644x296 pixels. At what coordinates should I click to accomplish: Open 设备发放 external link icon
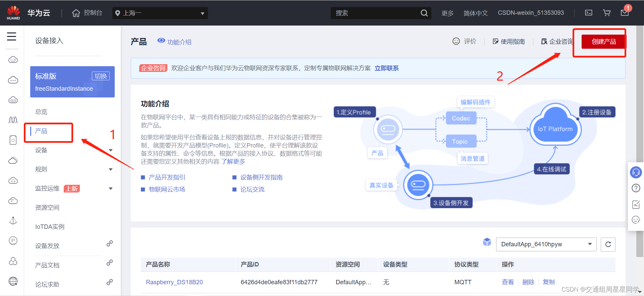(x=110, y=244)
